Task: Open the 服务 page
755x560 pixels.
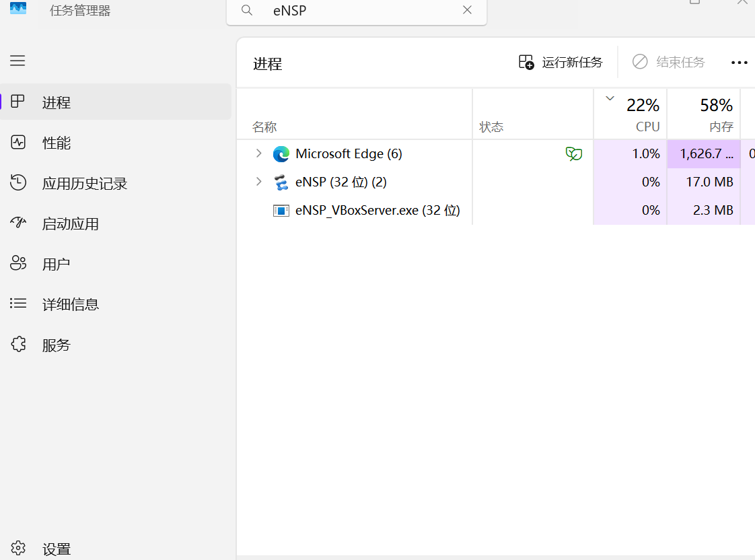Action: 116,345
